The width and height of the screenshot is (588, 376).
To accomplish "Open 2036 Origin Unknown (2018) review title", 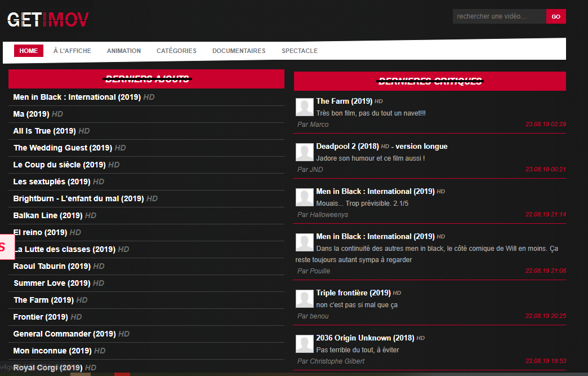I will [x=365, y=338].
